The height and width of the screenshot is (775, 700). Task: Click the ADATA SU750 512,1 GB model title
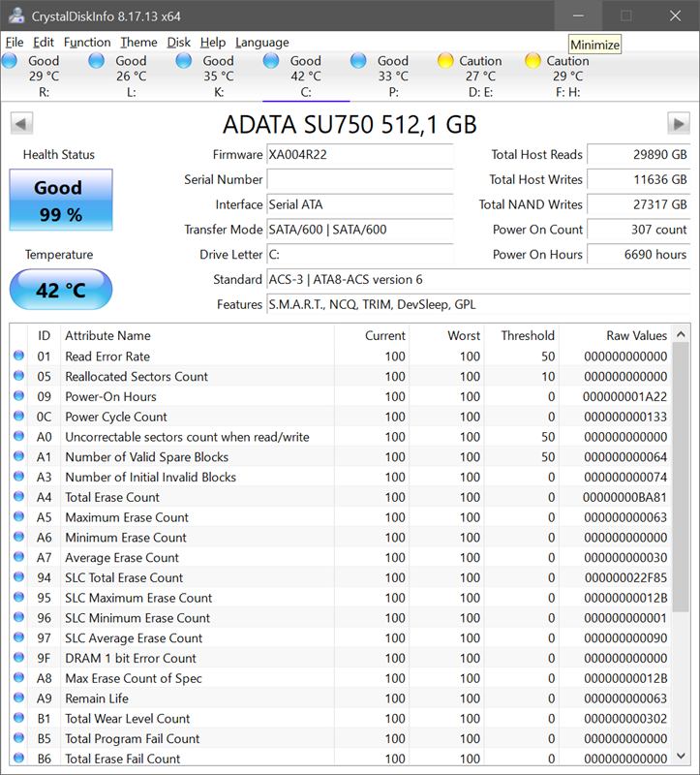tap(350, 125)
